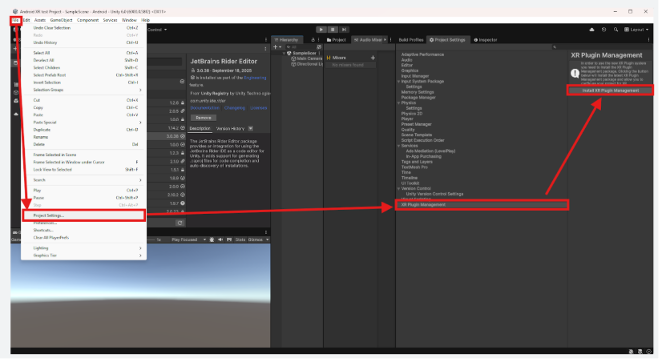Switch to the Inspector tab
The width and height of the screenshot is (660, 360).
pos(486,40)
